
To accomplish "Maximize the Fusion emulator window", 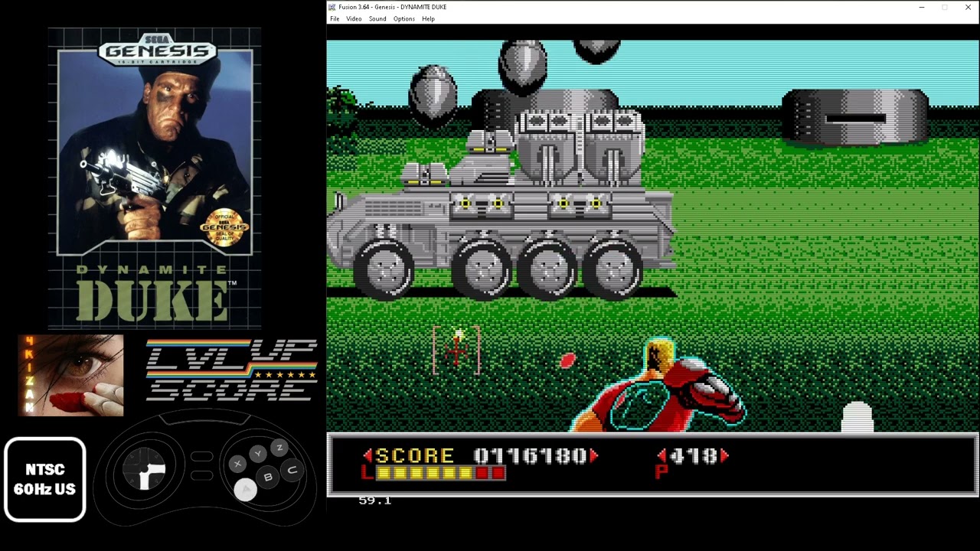I will click(945, 7).
